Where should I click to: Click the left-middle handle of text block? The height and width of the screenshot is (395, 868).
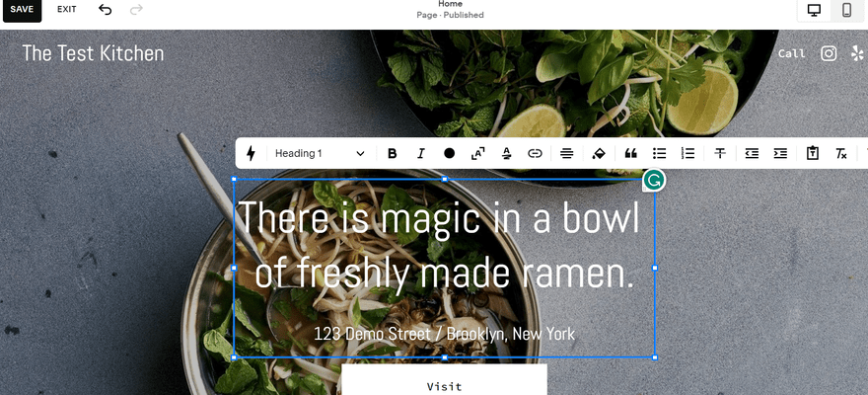pyautogui.click(x=234, y=268)
